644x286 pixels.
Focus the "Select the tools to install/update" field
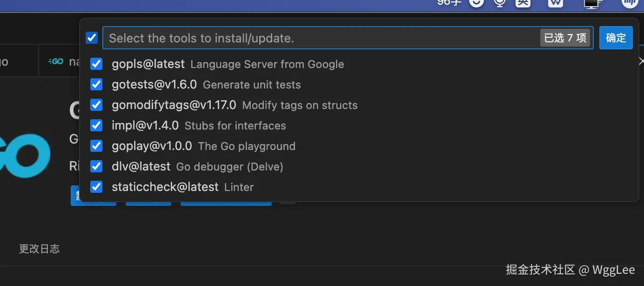click(321, 38)
